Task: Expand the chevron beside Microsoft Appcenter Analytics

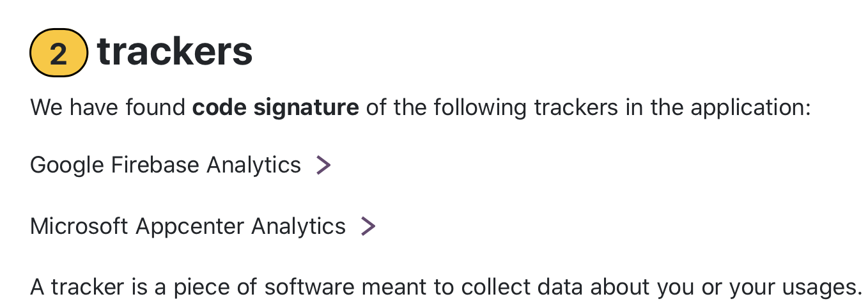Action: tap(368, 226)
